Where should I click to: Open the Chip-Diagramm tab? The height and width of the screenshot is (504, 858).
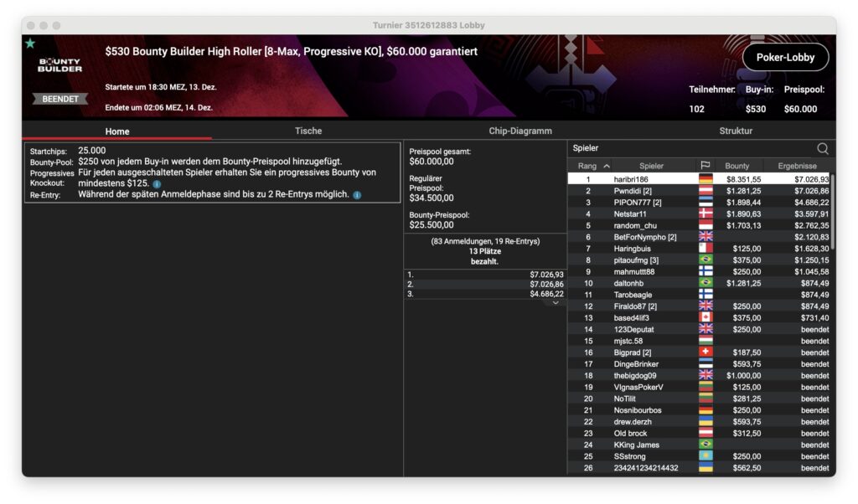pyautogui.click(x=520, y=131)
